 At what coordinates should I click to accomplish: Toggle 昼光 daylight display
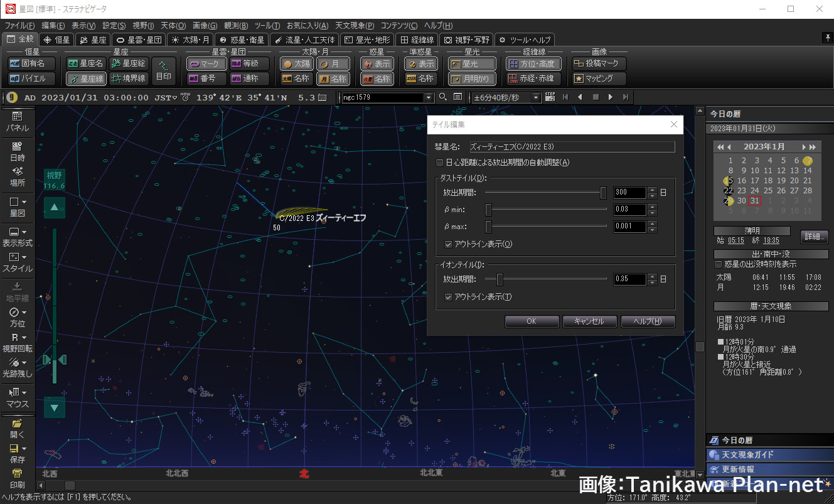(x=472, y=63)
